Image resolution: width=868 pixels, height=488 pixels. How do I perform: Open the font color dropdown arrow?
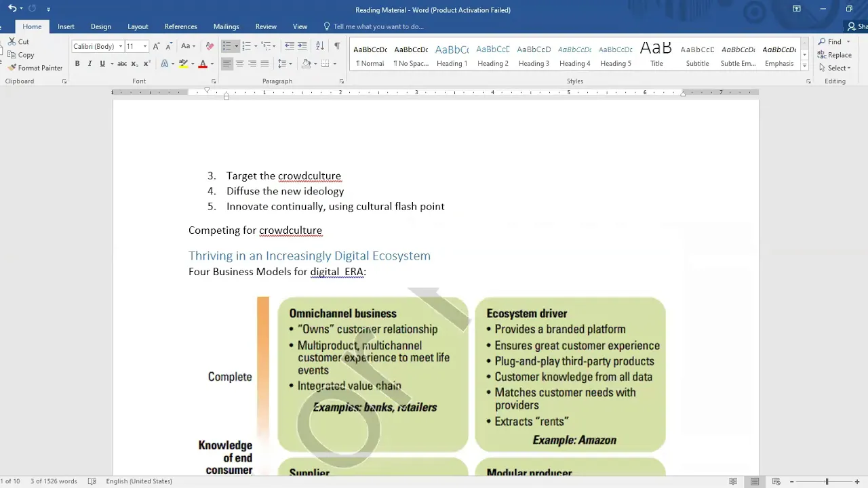click(x=212, y=64)
